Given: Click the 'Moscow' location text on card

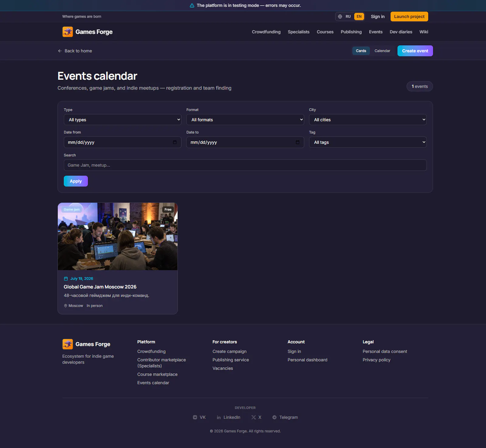Looking at the screenshot, I should point(76,306).
